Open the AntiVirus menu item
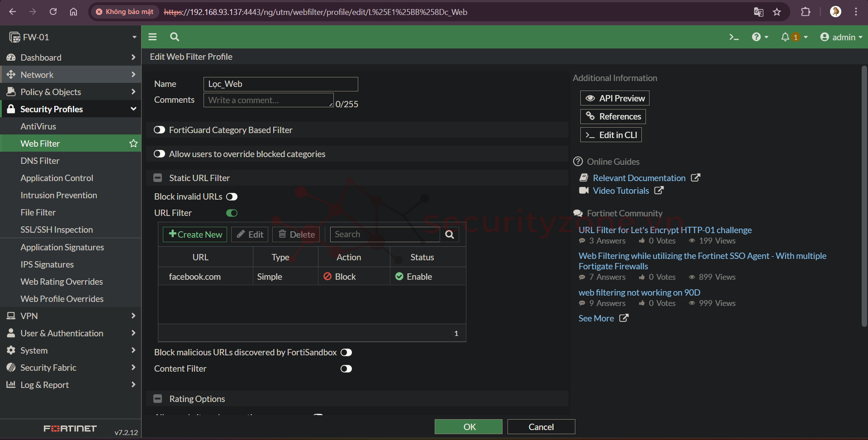Viewport: 868px width, 440px height. tap(38, 126)
